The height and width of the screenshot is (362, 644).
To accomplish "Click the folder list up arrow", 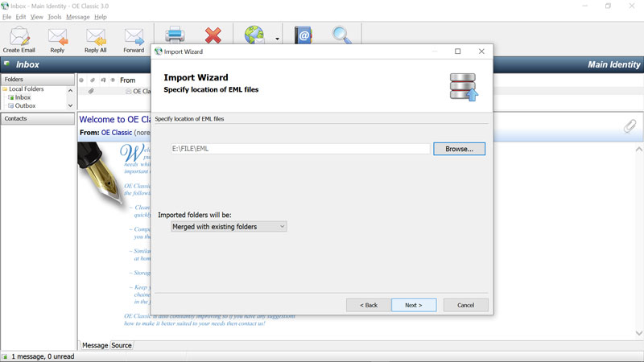I will pos(70,90).
